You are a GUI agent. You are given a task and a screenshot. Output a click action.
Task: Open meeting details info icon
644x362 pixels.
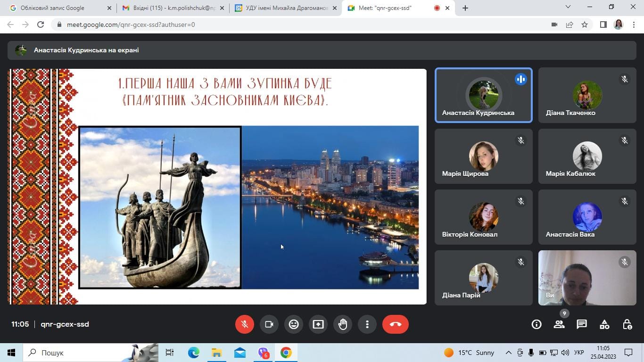click(537, 324)
